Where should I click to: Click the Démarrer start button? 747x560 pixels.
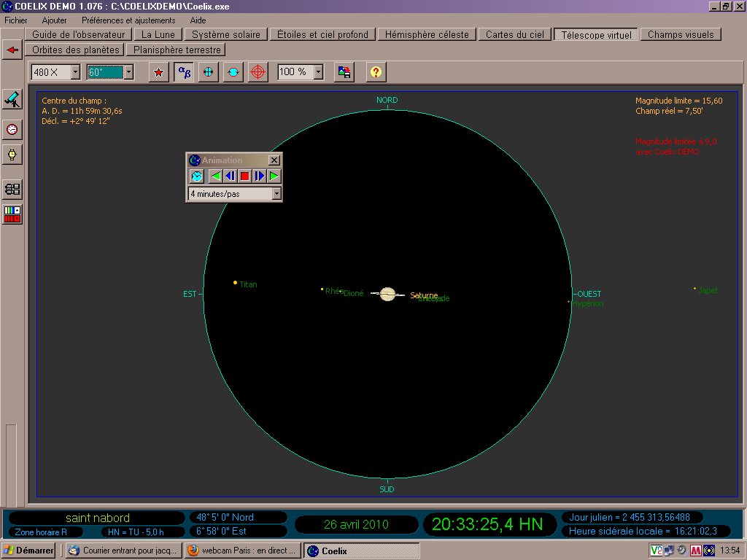(28, 551)
